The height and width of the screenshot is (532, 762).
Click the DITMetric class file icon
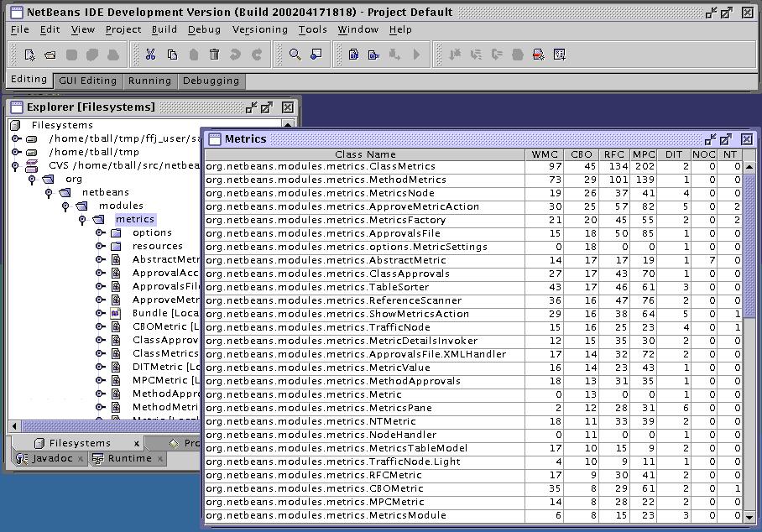[x=116, y=367]
